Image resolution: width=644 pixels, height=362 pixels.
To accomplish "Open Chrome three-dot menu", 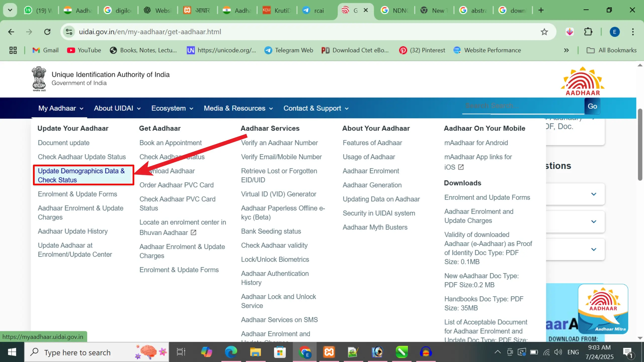I will (x=633, y=32).
